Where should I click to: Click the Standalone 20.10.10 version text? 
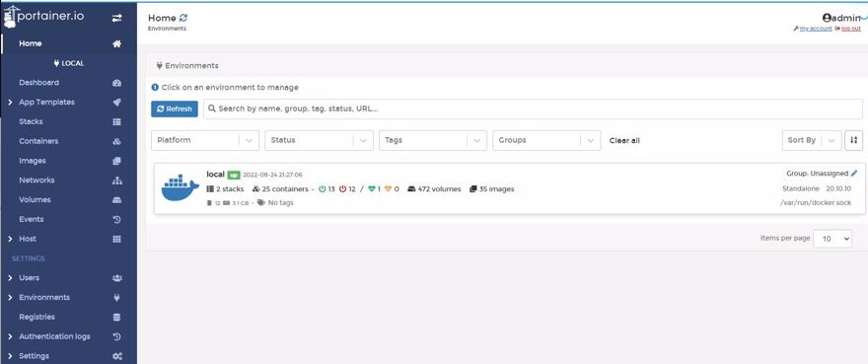(x=817, y=189)
